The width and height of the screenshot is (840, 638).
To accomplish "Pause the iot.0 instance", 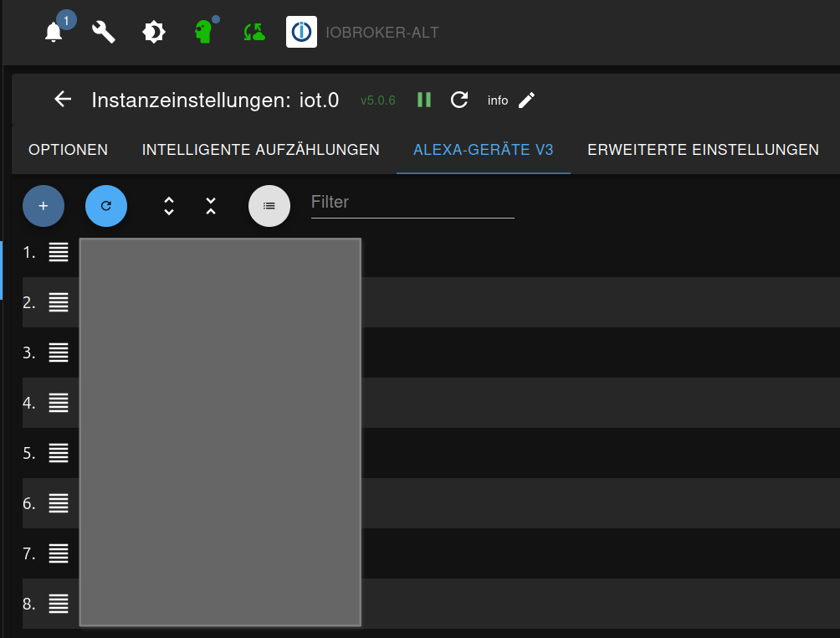I will click(x=423, y=100).
